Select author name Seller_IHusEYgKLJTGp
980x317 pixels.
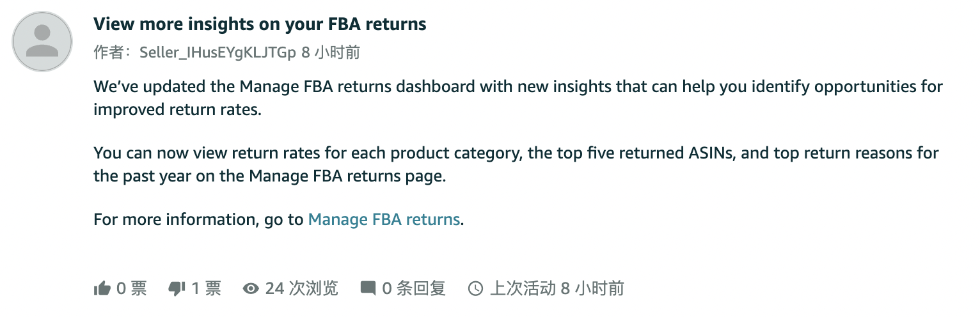point(217,52)
